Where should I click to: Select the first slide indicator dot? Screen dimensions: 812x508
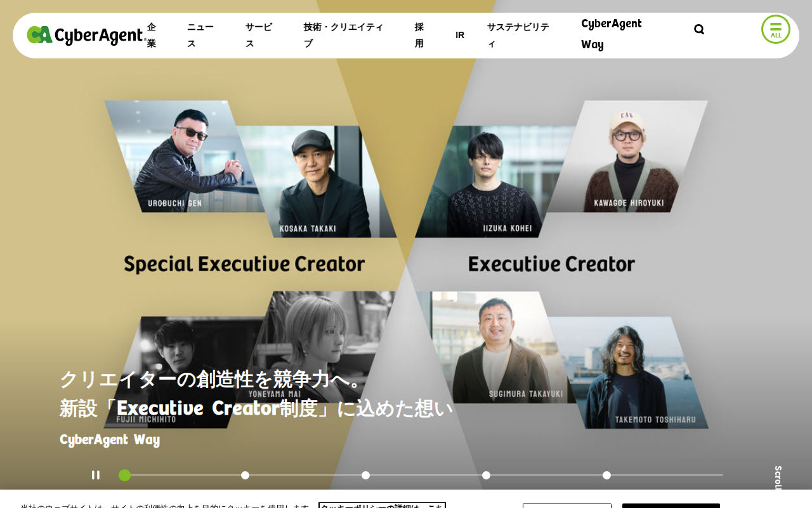tap(124, 475)
